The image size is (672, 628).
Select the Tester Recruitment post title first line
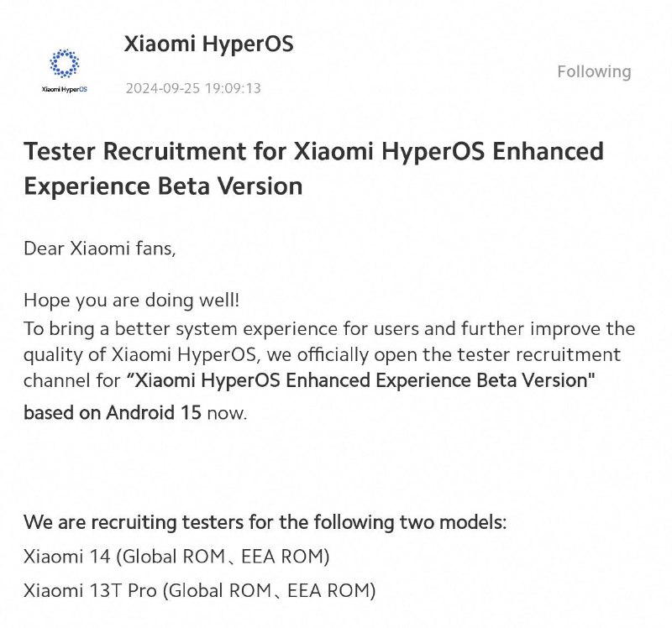313,151
